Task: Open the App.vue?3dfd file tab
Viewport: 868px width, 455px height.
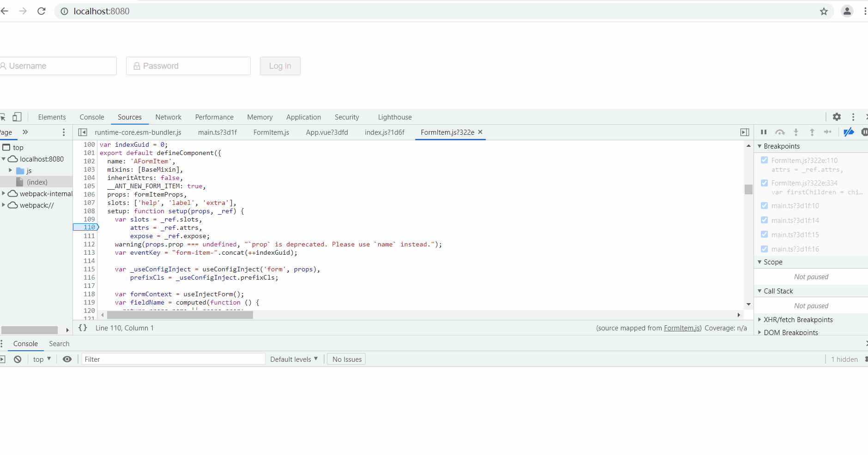Action: [326, 132]
